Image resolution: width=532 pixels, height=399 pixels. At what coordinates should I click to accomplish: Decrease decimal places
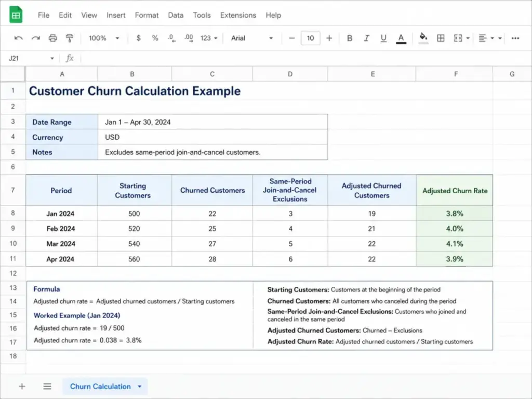pyautogui.click(x=171, y=38)
